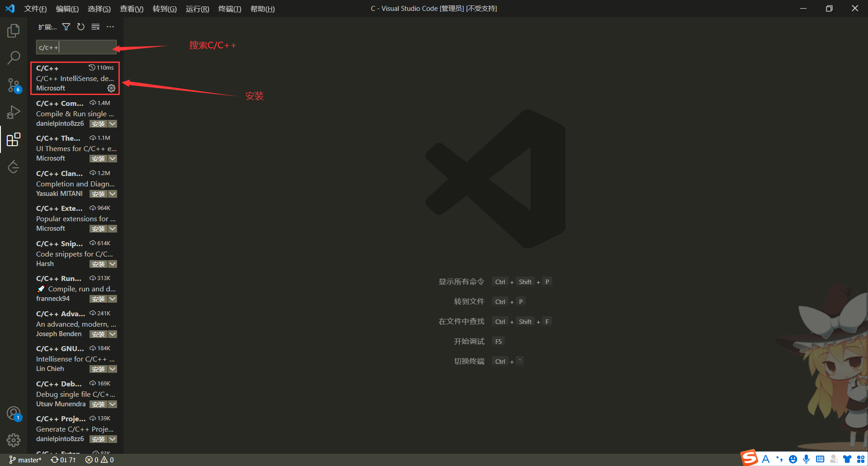Open the 转到(G) menu
The height and width of the screenshot is (466, 868).
[165, 9]
